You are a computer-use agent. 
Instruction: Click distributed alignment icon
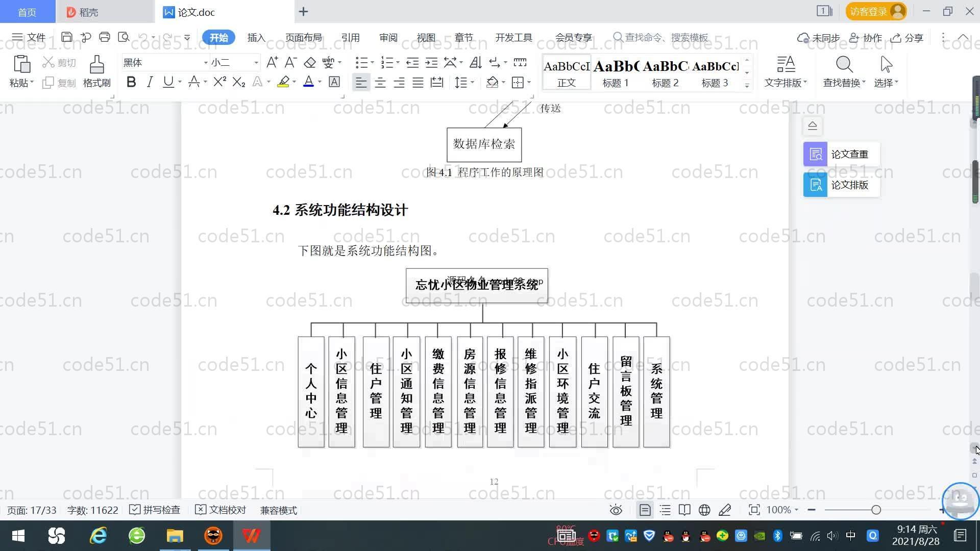(437, 82)
